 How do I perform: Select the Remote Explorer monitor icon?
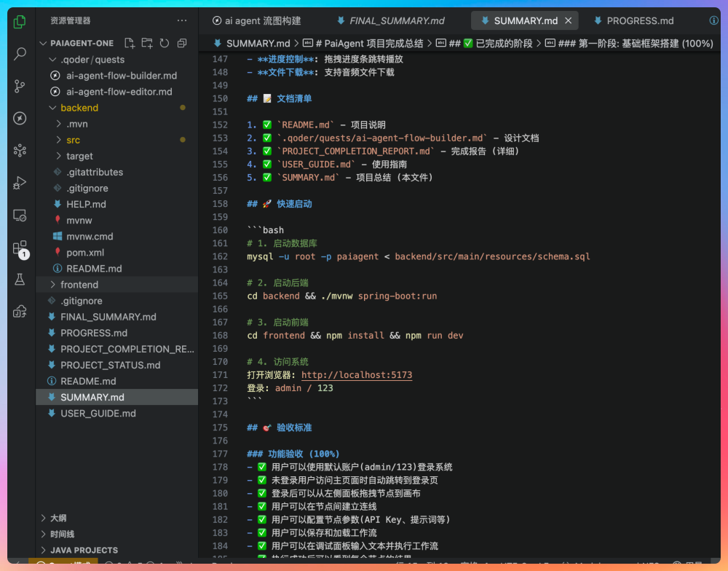tap(20, 215)
